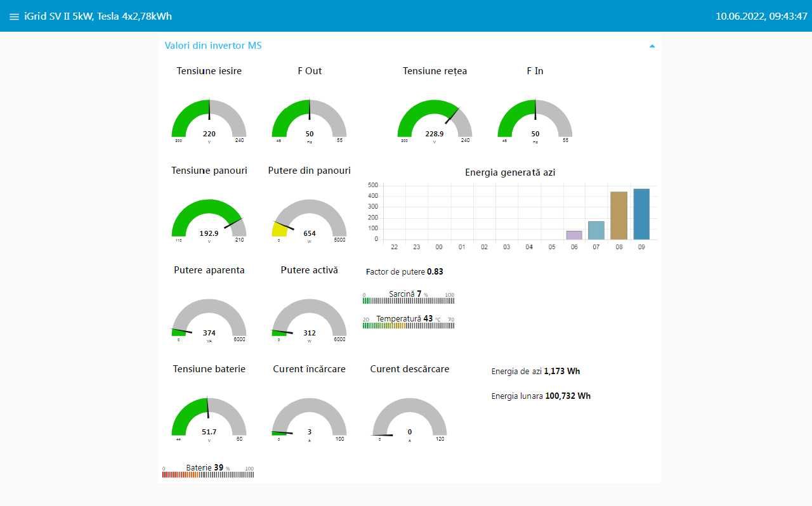This screenshot has height=506, width=812.
Task: Click the date and time 10.06.2022 display
Action: 761,16
